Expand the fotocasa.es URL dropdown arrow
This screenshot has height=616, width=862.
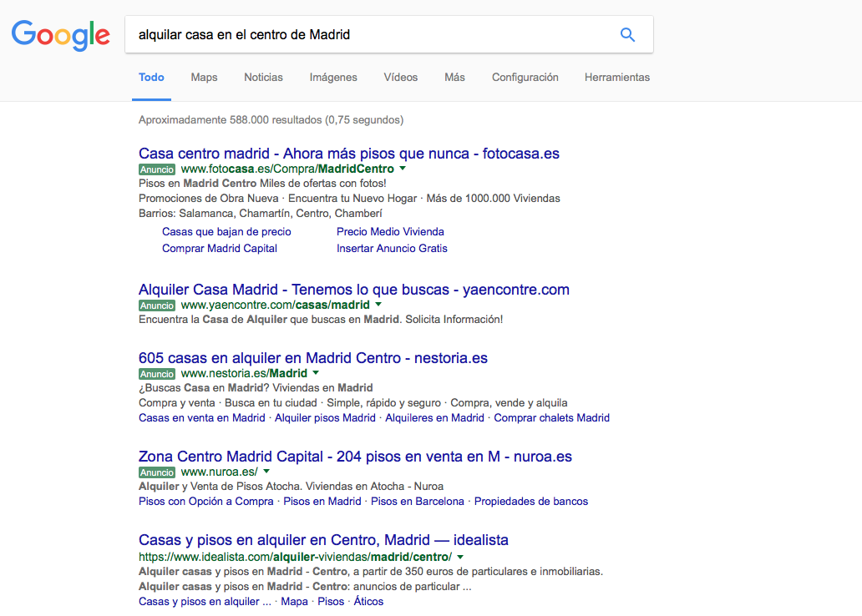click(403, 169)
